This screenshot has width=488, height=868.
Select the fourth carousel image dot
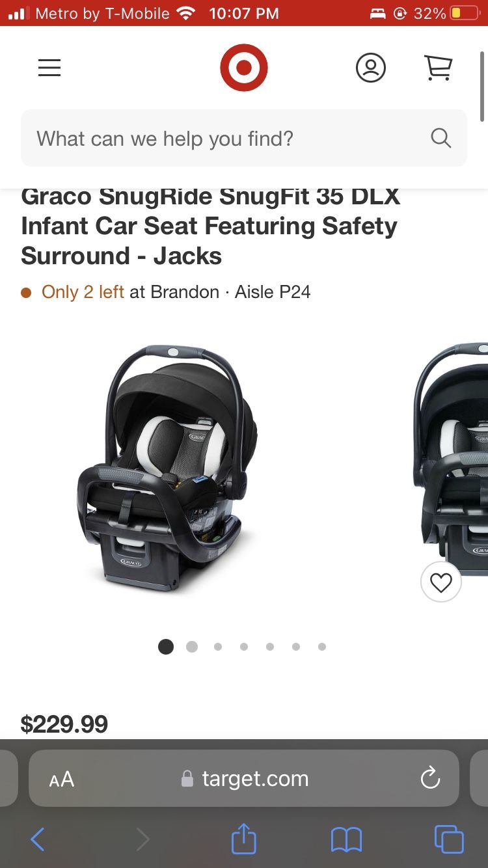[x=244, y=647]
